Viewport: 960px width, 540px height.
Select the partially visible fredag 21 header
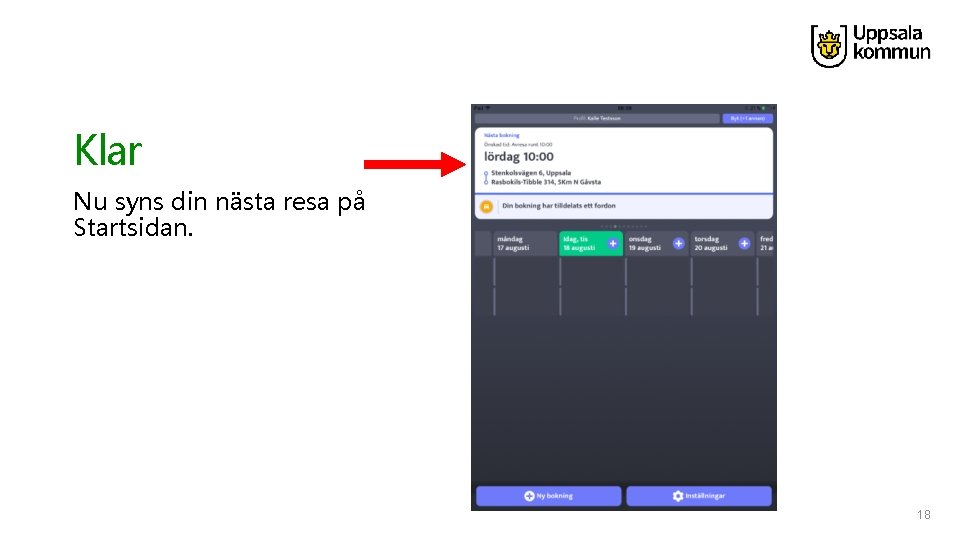(765, 244)
